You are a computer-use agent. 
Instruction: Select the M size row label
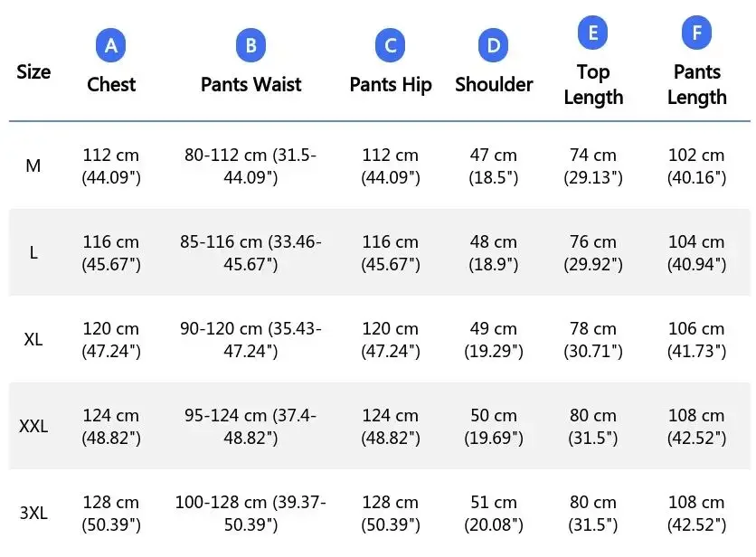pyautogui.click(x=33, y=166)
